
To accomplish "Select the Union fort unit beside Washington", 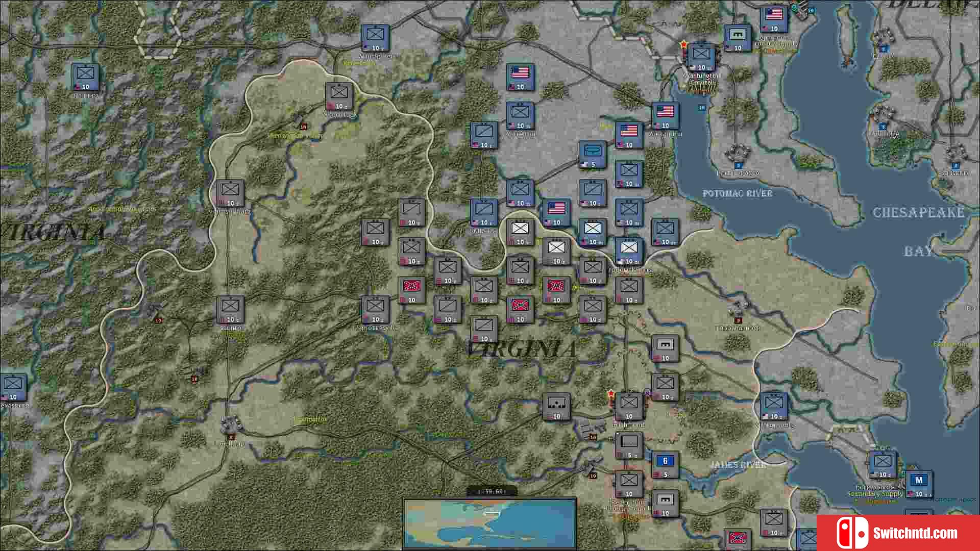I will coord(738,38).
